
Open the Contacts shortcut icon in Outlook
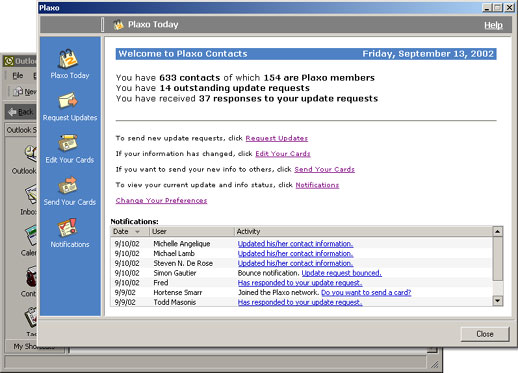[31, 276]
